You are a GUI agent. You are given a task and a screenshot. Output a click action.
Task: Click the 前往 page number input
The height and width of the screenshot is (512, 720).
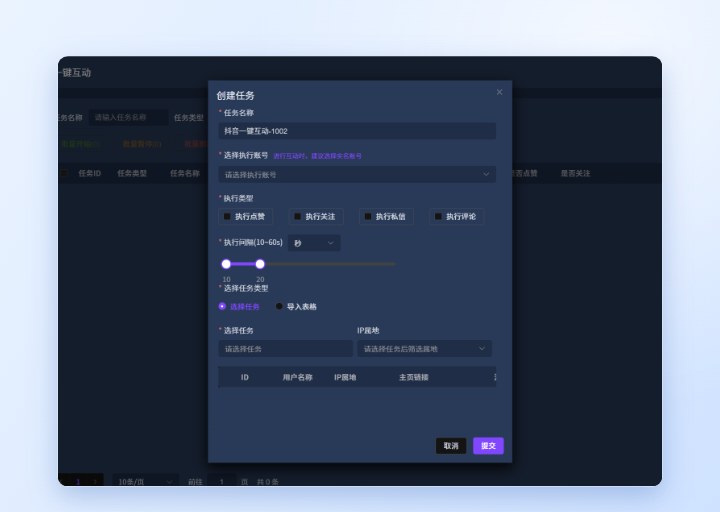(x=222, y=481)
